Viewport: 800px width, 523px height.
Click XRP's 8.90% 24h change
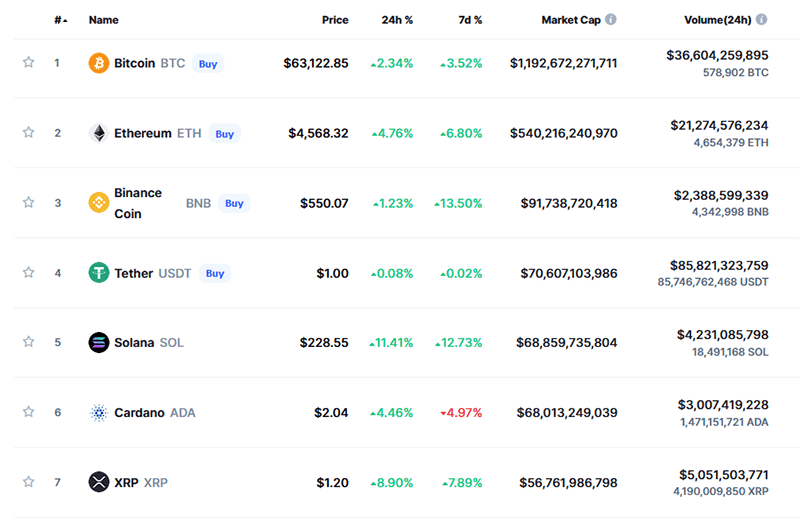click(x=392, y=482)
